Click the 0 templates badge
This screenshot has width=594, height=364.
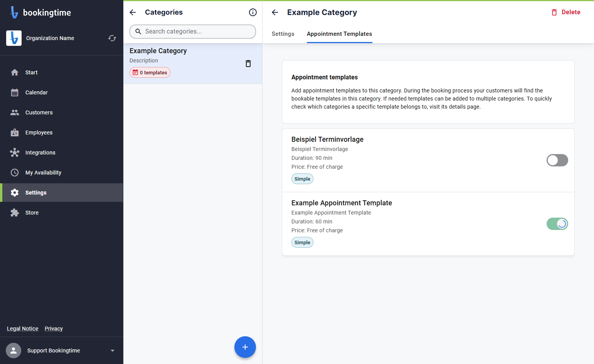coord(150,72)
